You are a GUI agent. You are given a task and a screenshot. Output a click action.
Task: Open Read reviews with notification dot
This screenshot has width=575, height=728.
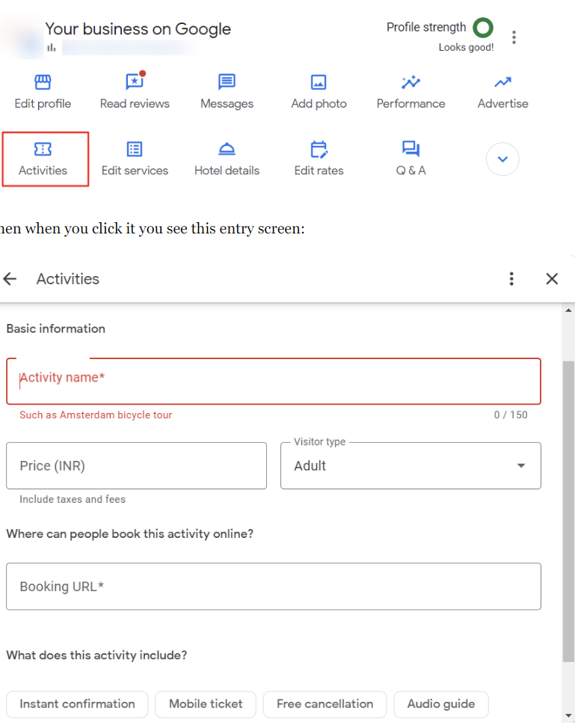[135, 82]
